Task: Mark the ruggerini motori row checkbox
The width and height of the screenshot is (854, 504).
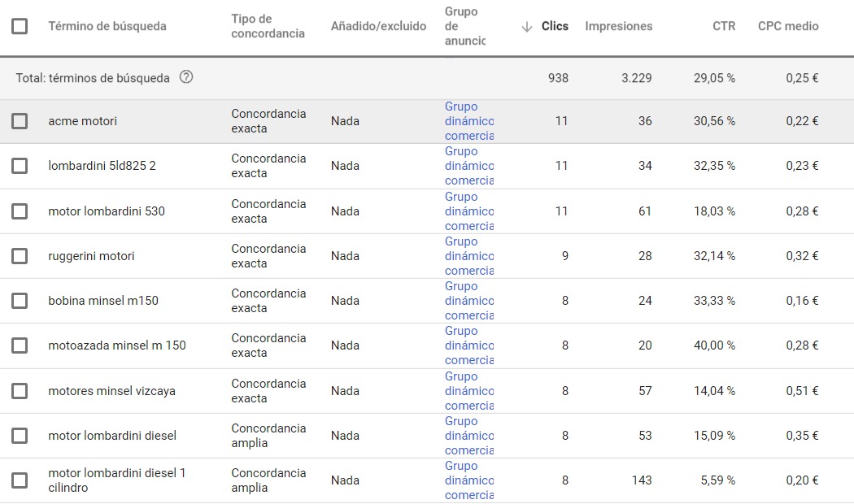Action: (20, 256)
